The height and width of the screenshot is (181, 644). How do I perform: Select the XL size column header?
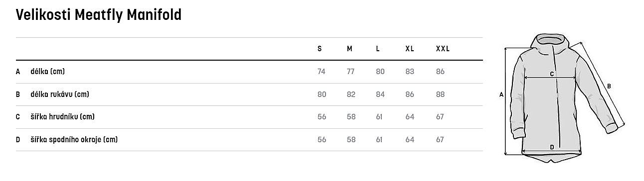(410, 49)
